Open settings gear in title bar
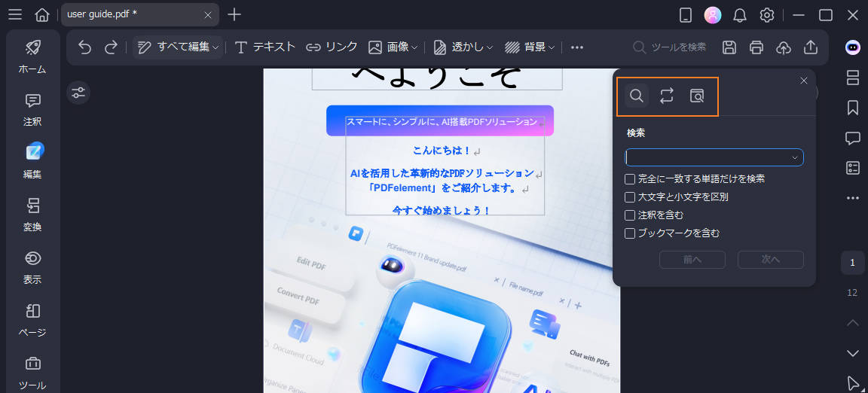The width and height of the screenshot is (868, 393). click(x=767, y=16)
